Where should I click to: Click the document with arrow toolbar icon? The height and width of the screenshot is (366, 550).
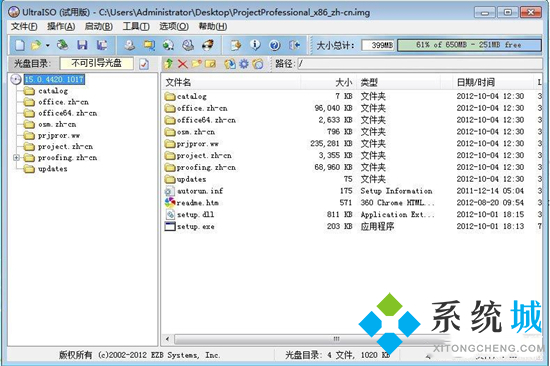tap(236, 45)
